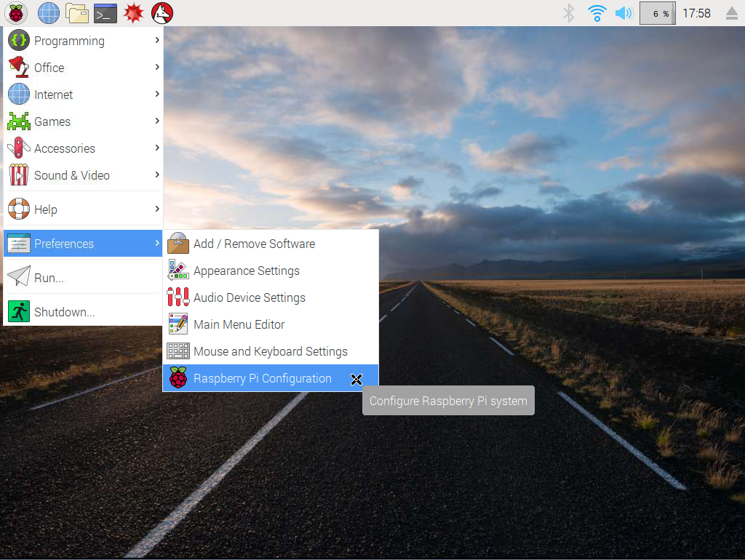
Task: Launch Mathematica red spiky icon
Action: pos(134,12)
